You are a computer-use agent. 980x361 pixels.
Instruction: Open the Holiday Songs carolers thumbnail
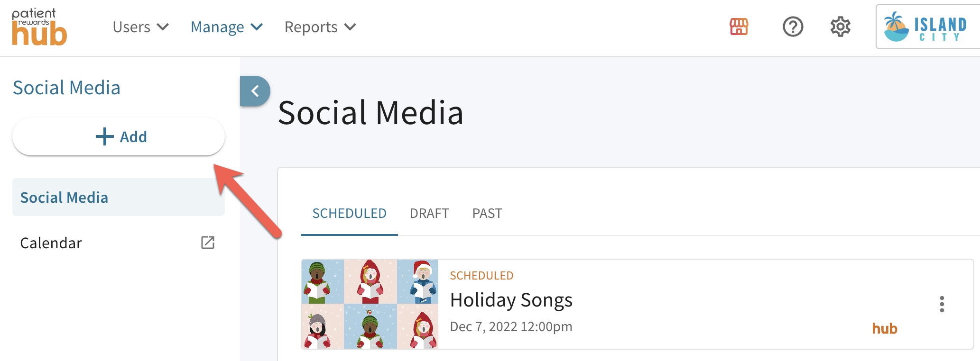[x=370, y=304]
